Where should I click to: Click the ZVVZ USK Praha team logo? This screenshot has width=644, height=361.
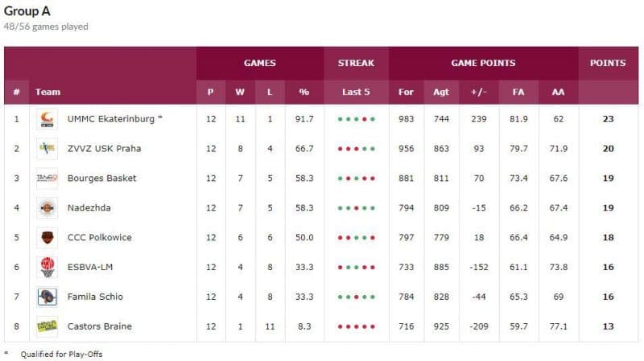tap(47, 149)
